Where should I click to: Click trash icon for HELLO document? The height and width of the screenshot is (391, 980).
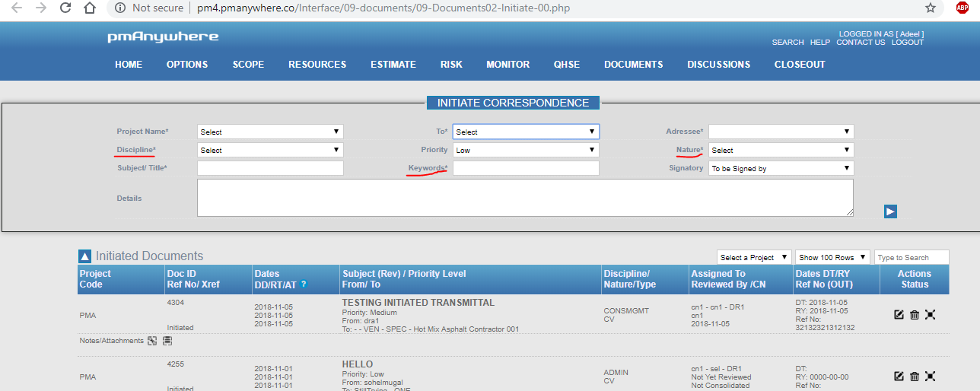coord(915,376)
